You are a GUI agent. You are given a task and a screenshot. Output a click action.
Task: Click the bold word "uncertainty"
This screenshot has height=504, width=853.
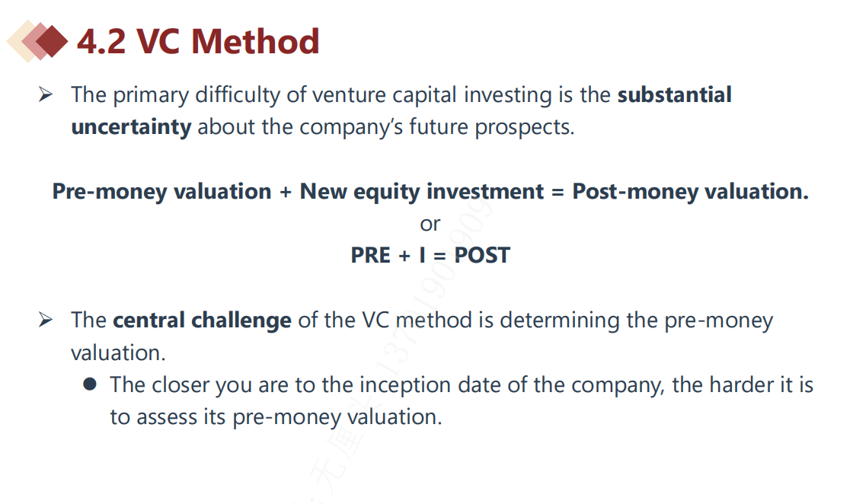(130, 126)
